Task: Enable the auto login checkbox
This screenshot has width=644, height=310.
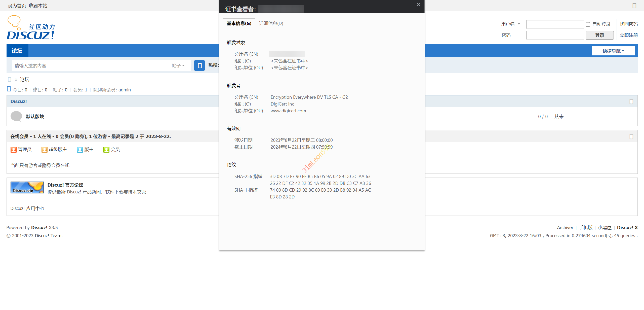Action: coord(588,24)
